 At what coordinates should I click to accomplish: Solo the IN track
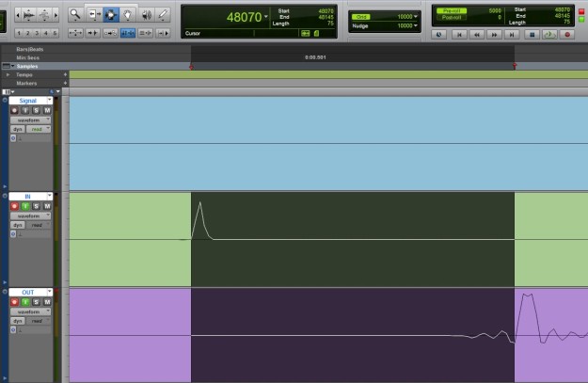(36, 206)
